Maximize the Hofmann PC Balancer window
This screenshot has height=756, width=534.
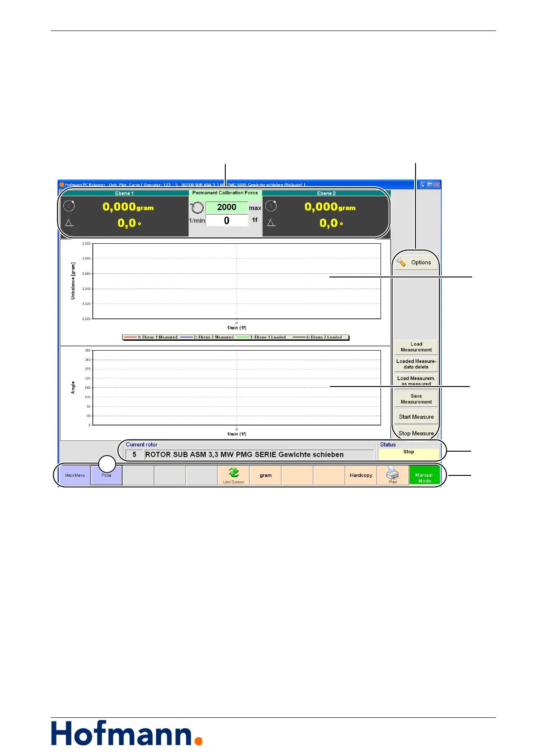click(x=430, y=185)
